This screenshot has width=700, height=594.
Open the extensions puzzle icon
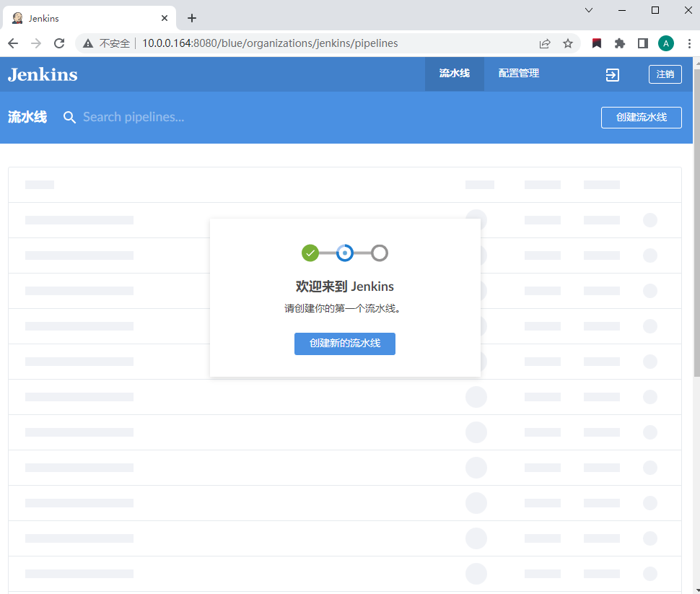pos(620,43)
